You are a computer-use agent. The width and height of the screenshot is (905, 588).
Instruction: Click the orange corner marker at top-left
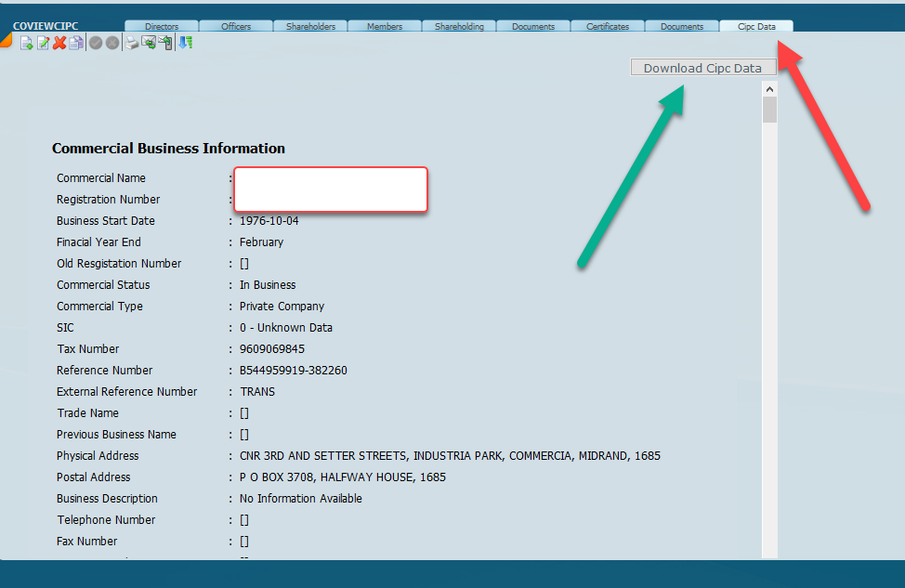5,41
